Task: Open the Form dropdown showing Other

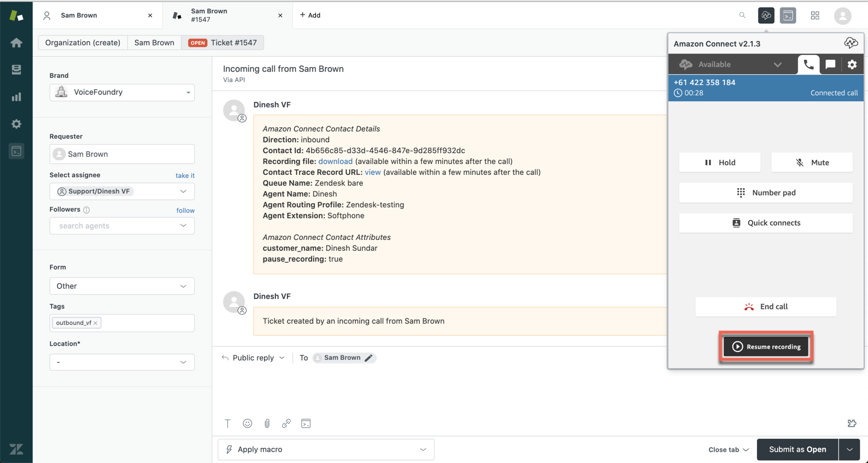Action: click(x=122, y=286)
